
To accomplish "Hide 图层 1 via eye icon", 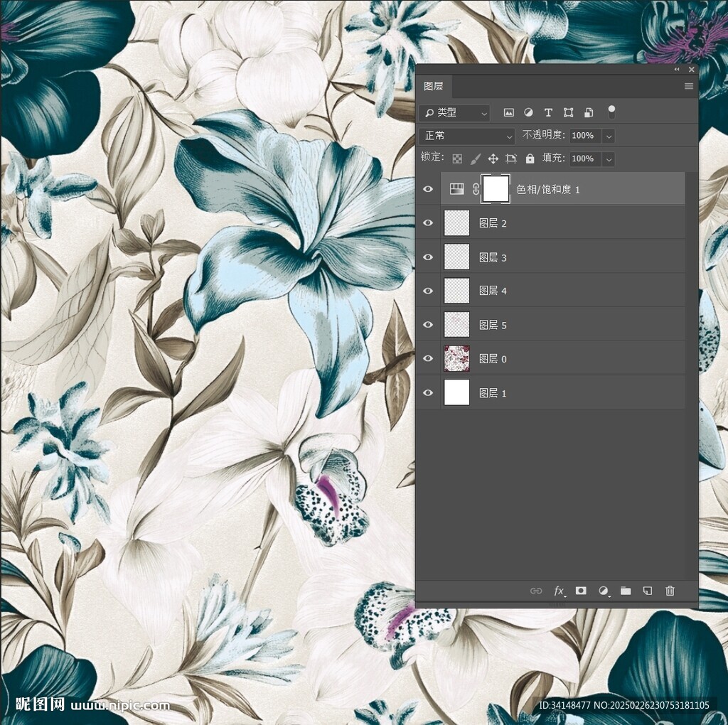I will click(x=428, y=393).
